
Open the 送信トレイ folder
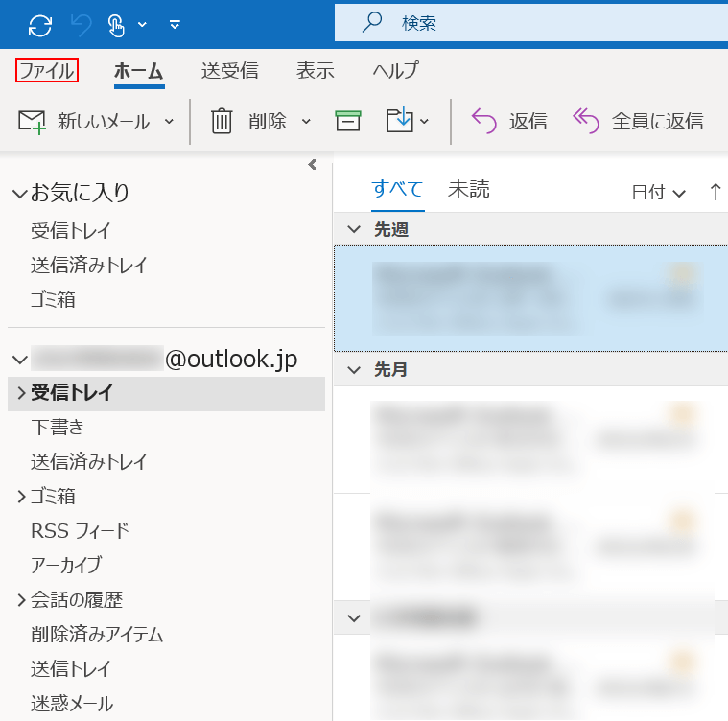(71, 669)
